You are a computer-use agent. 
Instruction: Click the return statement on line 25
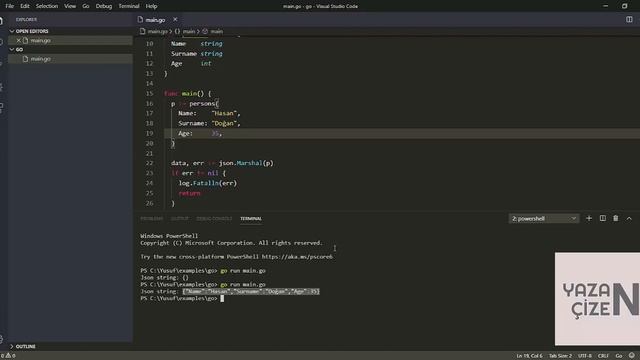click(x=189, y=193)
